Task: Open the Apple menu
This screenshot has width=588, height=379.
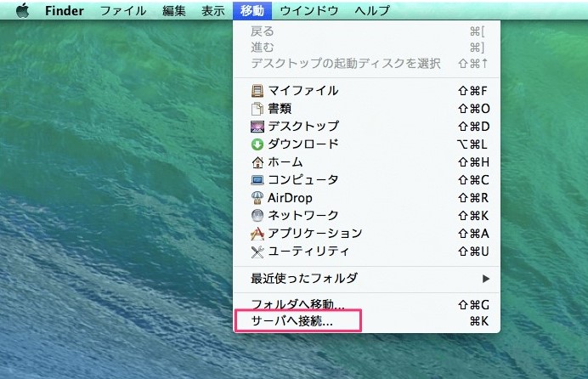Action: [x=22, y=10]
